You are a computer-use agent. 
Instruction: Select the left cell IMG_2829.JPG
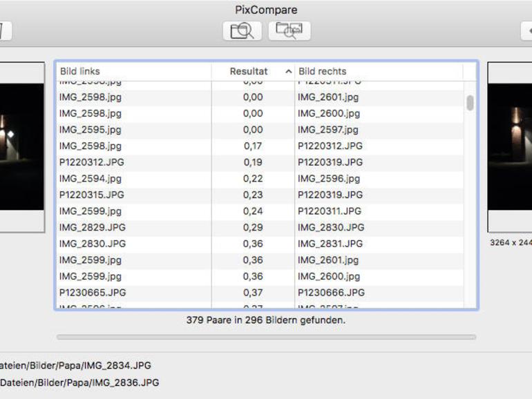click(x=93, y=228)
